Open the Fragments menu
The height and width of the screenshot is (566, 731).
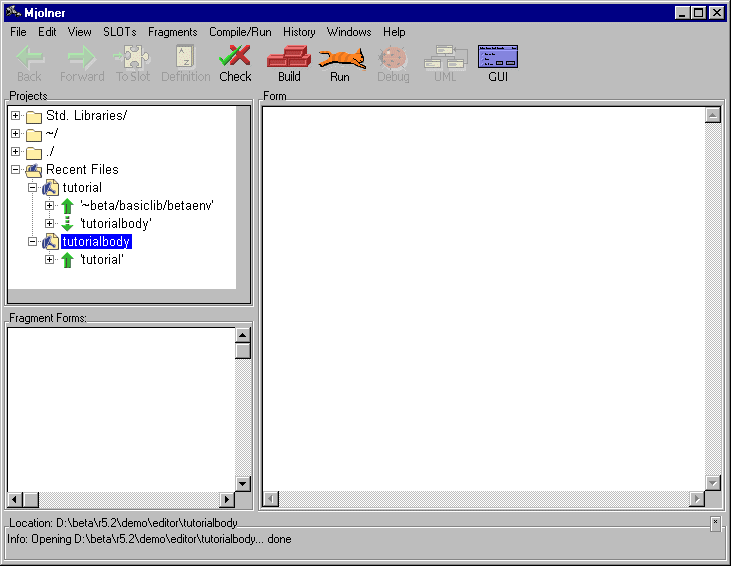pos(173,32)
